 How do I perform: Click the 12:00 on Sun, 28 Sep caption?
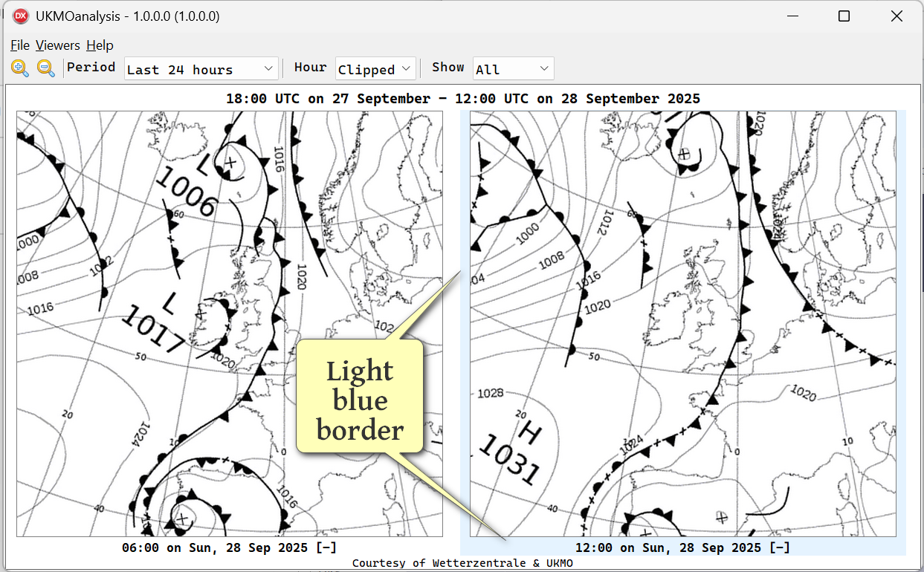682,547
